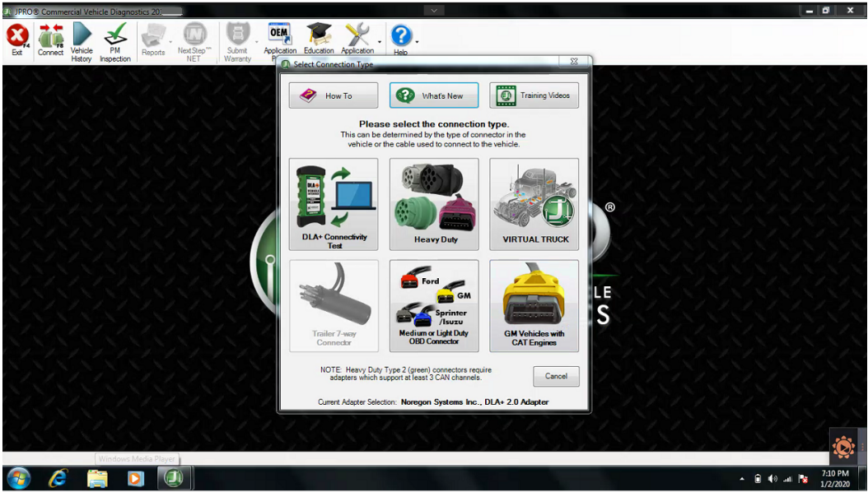This screenshot has width=868, height=492.
Task: Click the volume speaker tray icon
Action: (772, 479)
